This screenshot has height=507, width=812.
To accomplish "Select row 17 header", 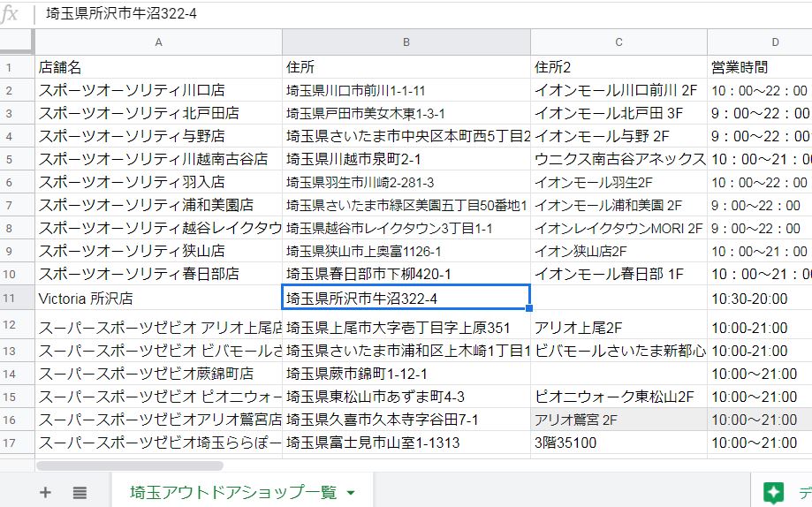I will coord(17,443).
